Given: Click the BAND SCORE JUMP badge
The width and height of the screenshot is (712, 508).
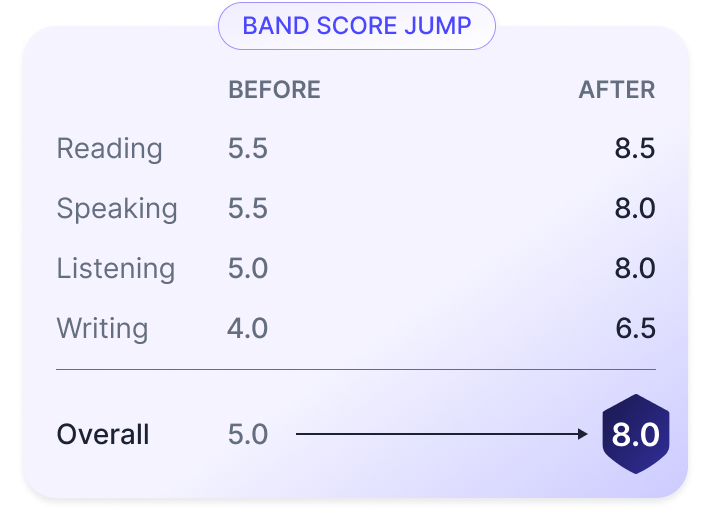Looking at the screenshot, I should coord(357,26).
